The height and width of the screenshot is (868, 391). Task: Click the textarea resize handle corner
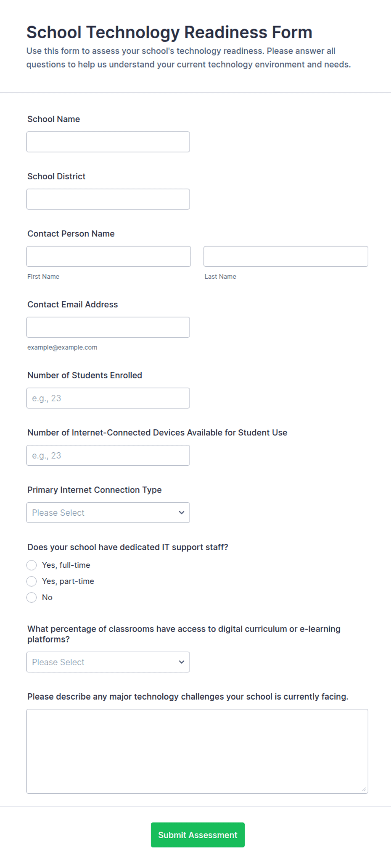364,789
